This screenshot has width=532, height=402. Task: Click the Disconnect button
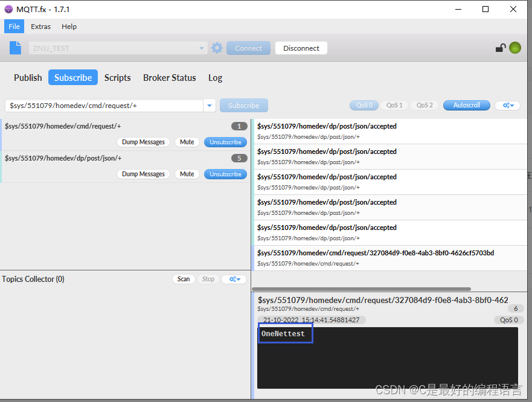tap(301, 48)
